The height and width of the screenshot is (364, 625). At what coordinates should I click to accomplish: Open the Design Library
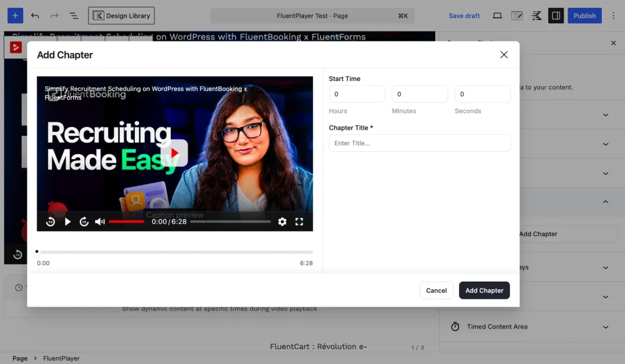[x=121, y=15]
